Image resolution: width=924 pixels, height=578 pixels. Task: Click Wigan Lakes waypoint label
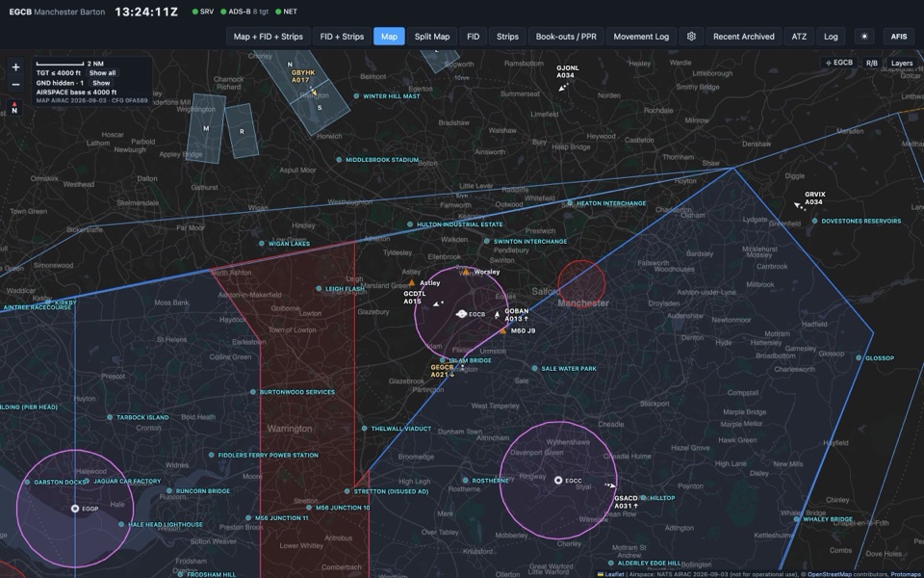click(x=289, y=244)
